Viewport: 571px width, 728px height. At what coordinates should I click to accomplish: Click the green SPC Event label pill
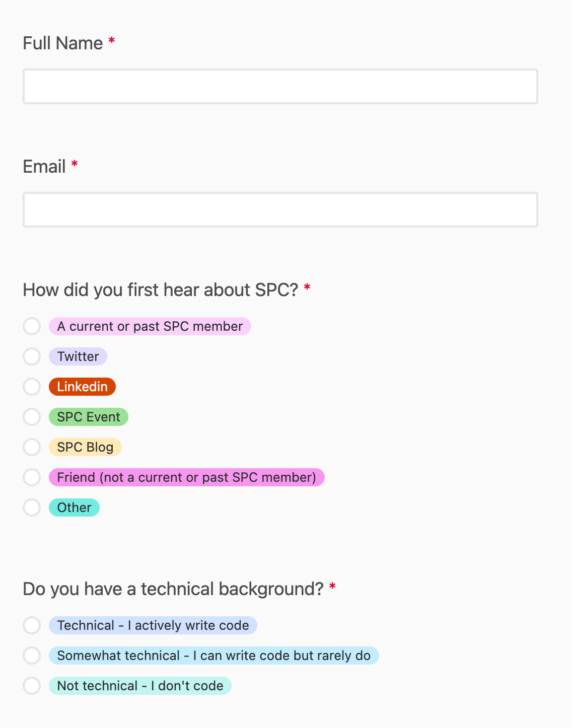(x=88, y=417)
